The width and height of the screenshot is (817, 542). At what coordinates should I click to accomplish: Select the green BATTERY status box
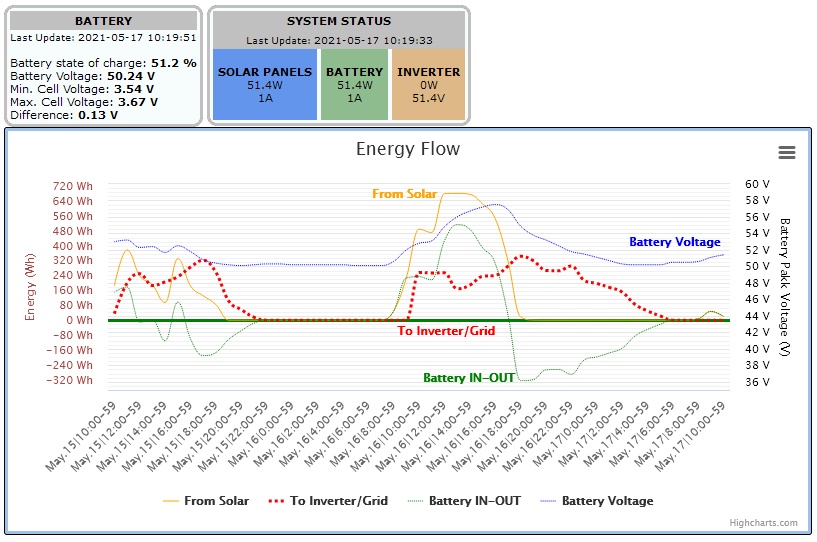tap(354, 84)
